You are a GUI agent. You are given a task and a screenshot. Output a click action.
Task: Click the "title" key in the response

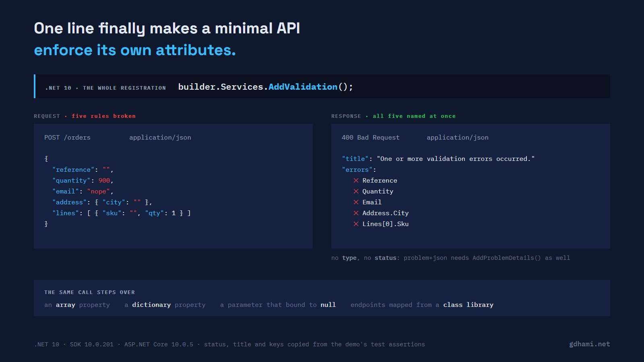pos(355,159)
